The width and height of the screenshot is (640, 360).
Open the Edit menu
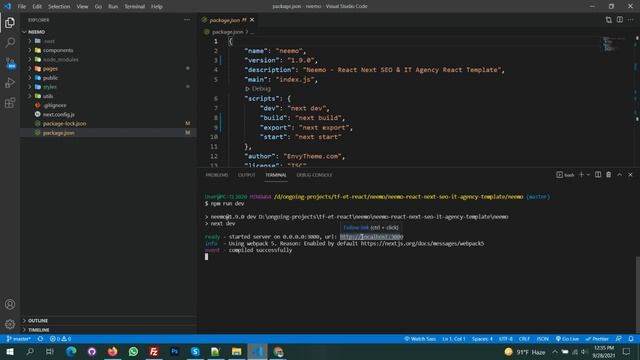click(37, 7)
